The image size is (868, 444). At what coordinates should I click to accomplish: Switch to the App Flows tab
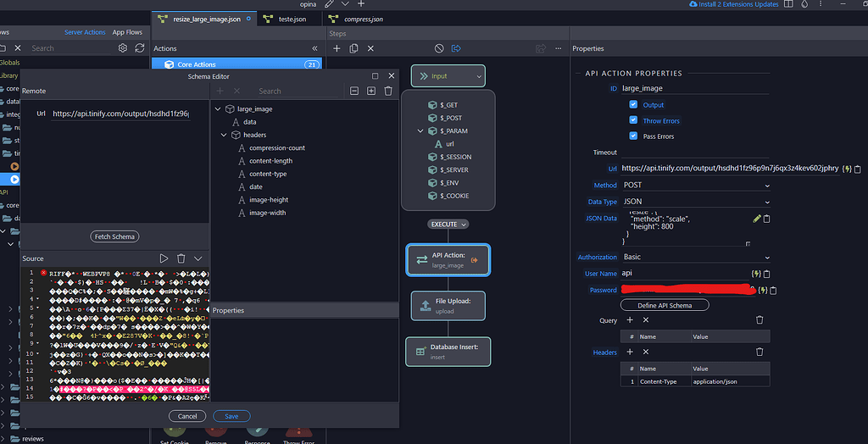(x=127, y=32)
